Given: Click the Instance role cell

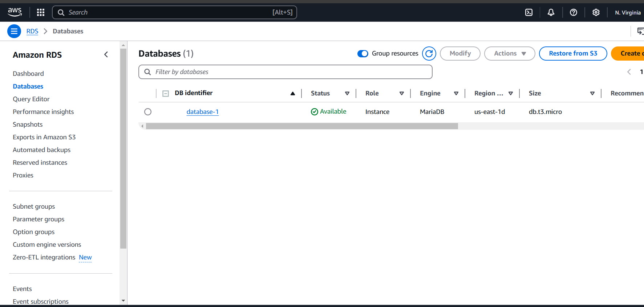Looking at the screenshot, I should coord(377,112).
